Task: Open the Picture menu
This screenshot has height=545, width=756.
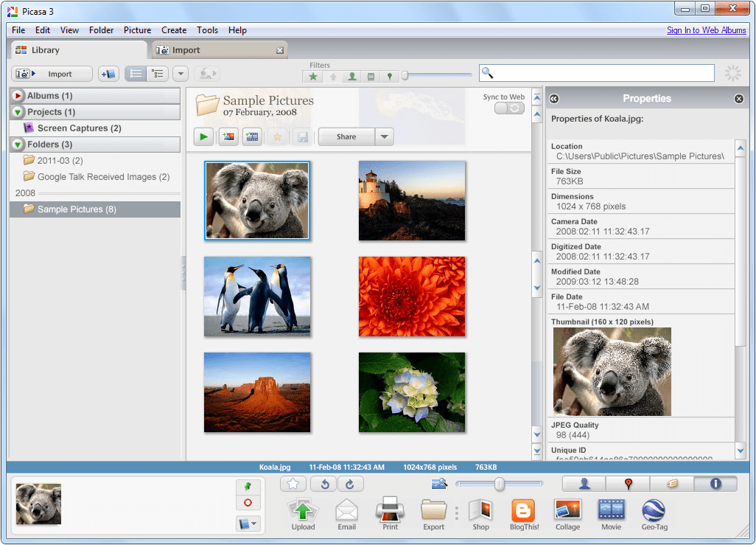Action: point(137,30)
